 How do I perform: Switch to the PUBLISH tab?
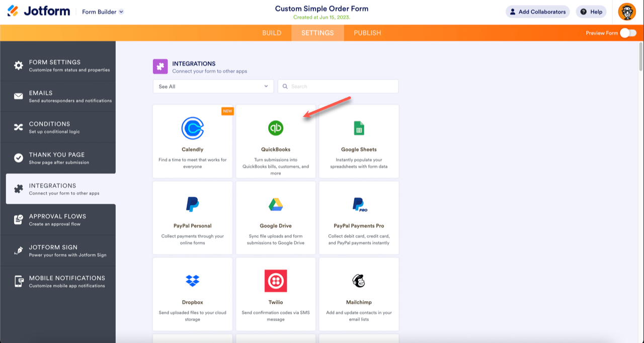click(x=367, y=33)
